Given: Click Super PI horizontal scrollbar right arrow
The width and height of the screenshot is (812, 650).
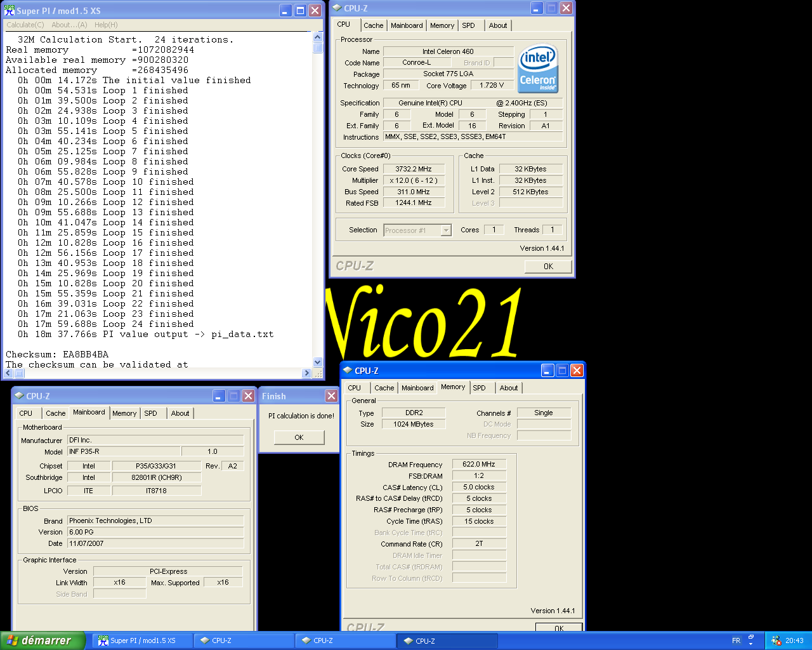Looking at the screenshot, I should (x=307, y=373).
